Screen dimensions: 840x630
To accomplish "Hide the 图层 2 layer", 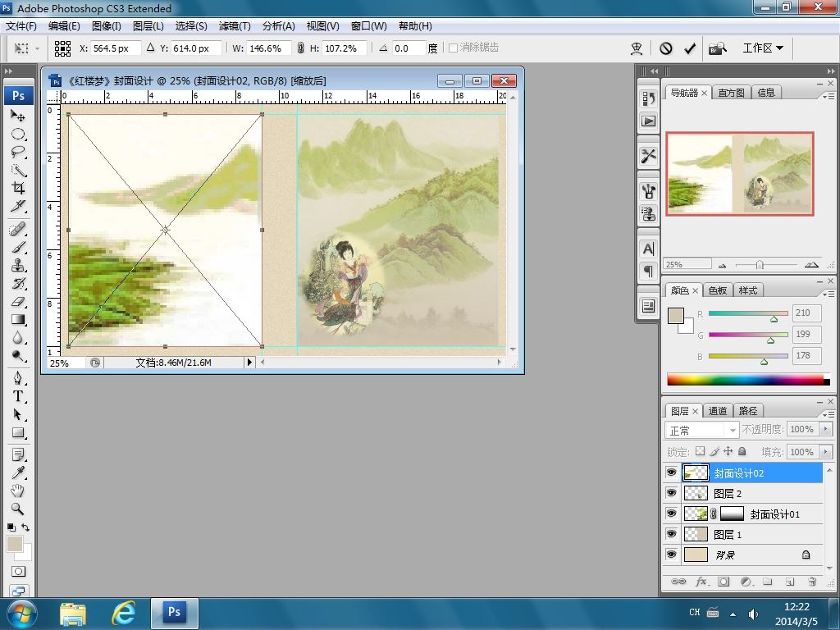I will pos(671,493).
